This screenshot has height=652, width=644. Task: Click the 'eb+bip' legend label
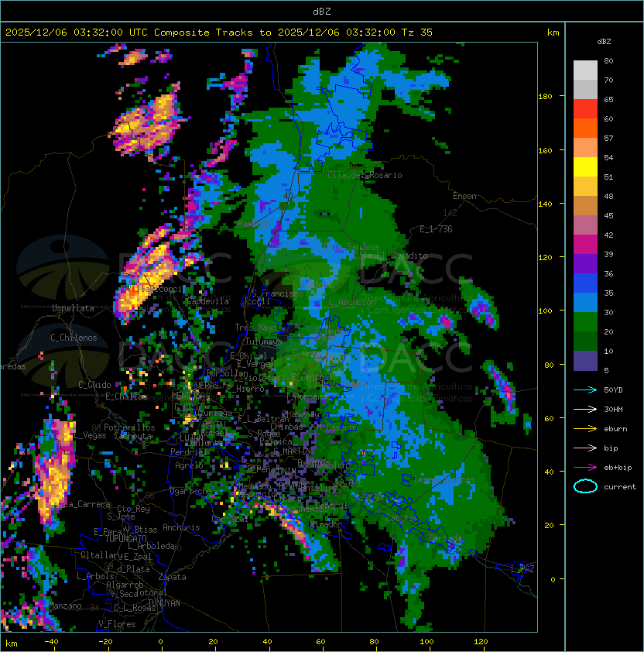[618, 468]
